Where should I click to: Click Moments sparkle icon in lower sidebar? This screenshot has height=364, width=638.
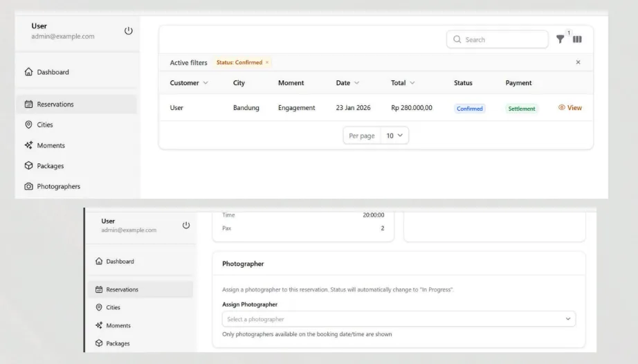[x=99, y=325]
